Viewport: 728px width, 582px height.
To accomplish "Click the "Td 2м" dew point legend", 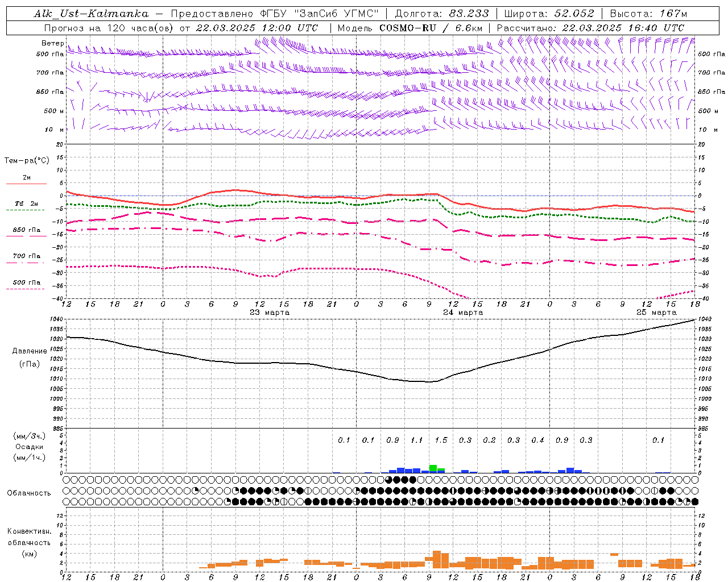I will pyautogui.click(x=27, y=203).
